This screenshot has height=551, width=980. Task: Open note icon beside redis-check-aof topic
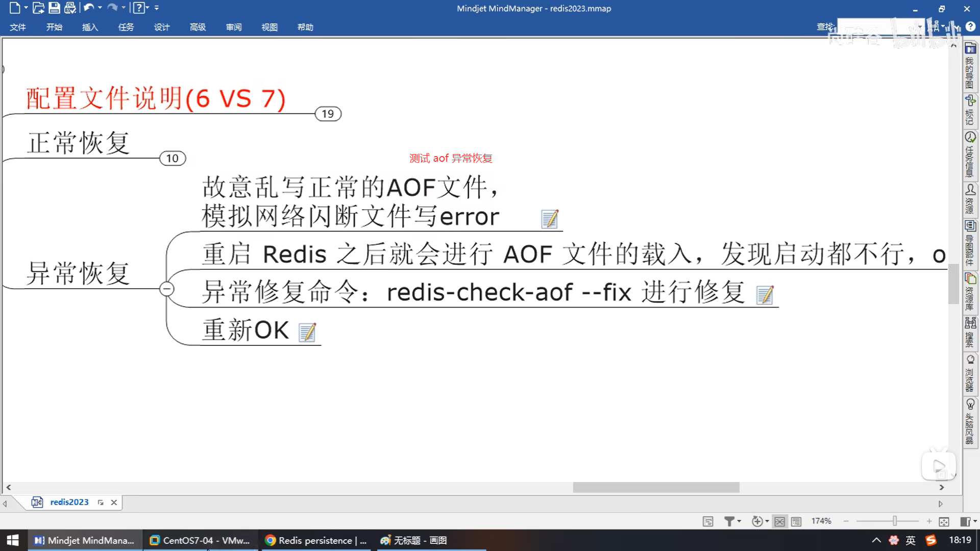(765, 295)
